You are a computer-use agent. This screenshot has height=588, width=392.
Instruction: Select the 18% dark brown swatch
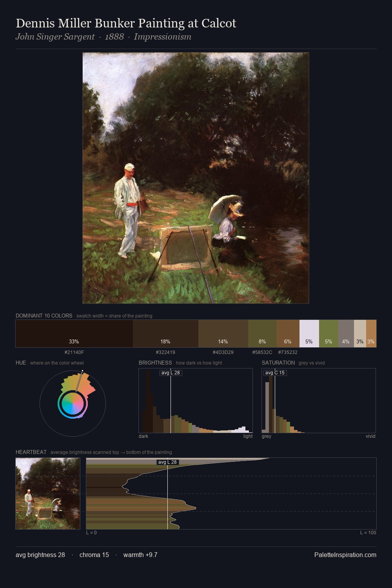click(x=165, y=334)
